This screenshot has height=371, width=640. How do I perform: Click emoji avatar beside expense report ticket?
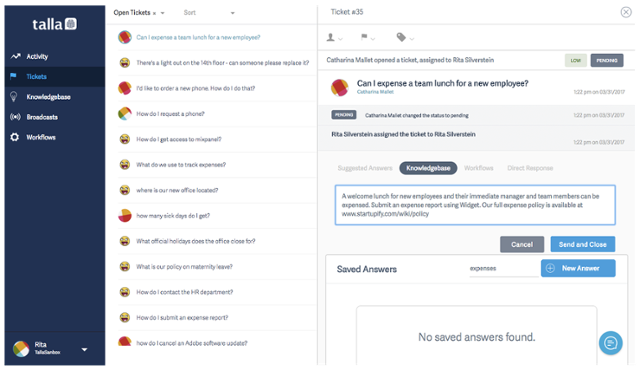[124, 317]
